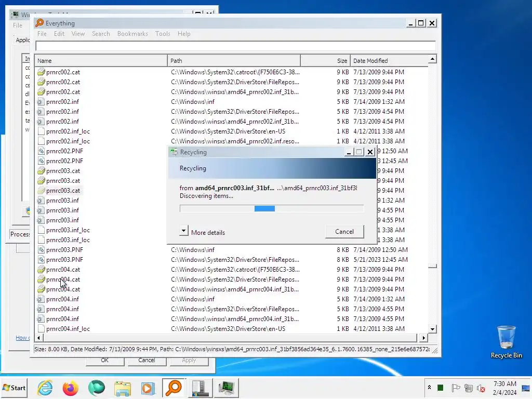Sort results by Date Modified column header
Image resolution: width=532 pixels, height=399 pixels.
(x=389, y=61)
